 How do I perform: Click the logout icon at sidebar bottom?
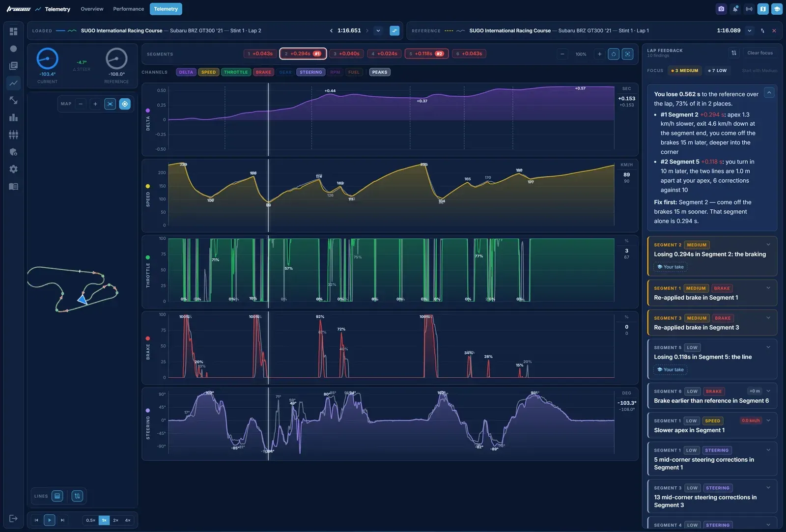coord(13,518)
